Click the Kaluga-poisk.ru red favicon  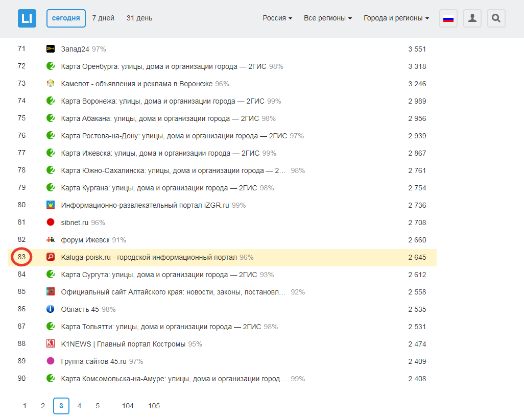coord(51,257)
